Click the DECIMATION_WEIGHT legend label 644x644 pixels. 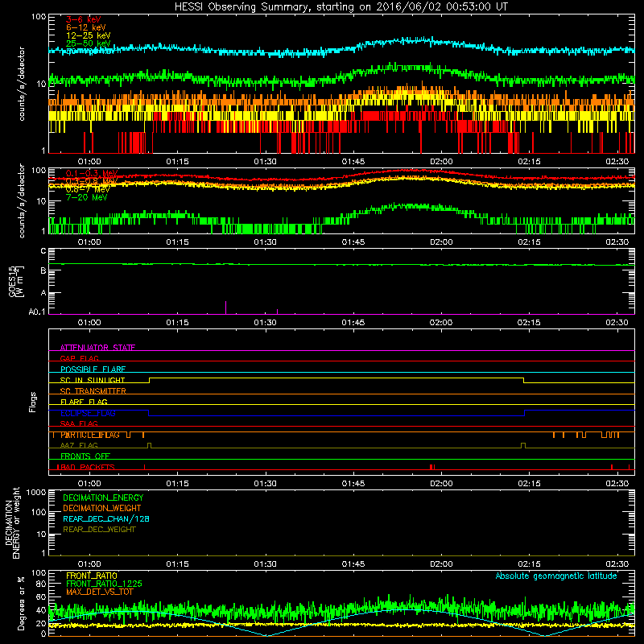102,508
